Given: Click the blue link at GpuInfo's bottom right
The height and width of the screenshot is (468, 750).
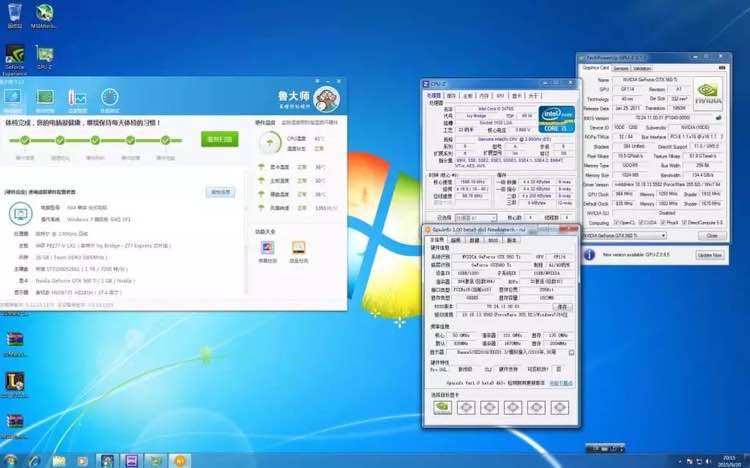Looking at the screenshot, I should [561, 383].
